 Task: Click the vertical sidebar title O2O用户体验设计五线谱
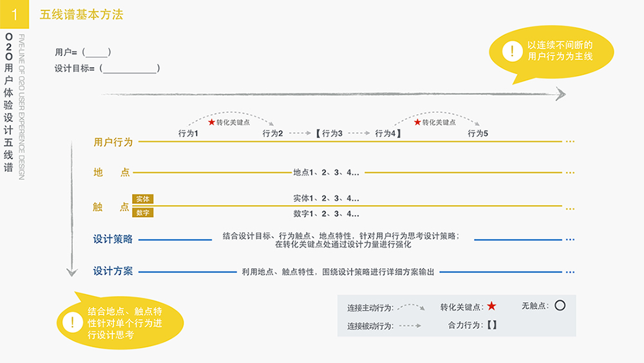pos(8,103)
